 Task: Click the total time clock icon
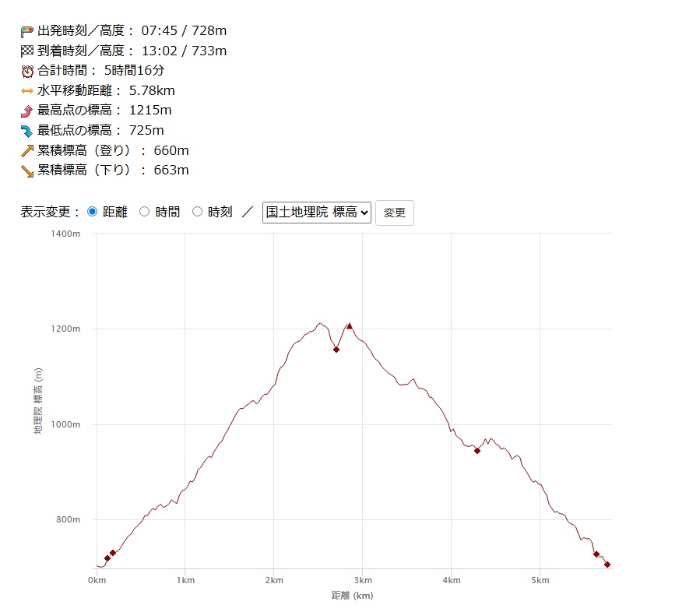(27, 71)
